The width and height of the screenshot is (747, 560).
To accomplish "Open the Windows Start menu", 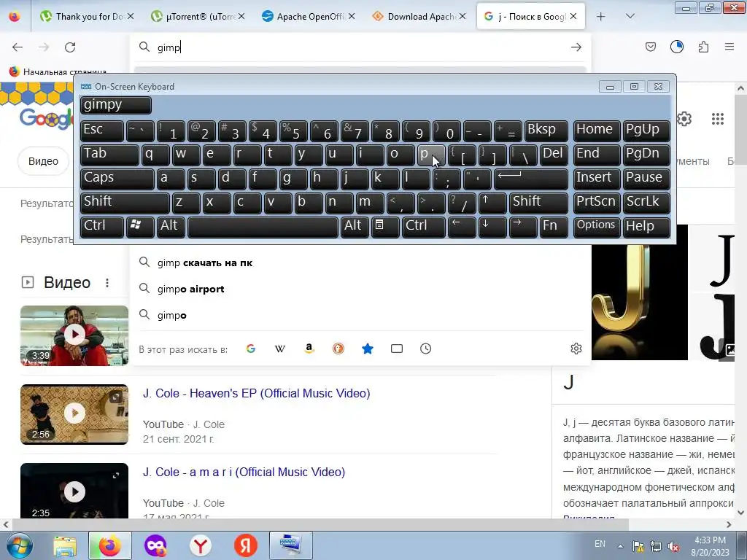I will [x=20, y=545].
